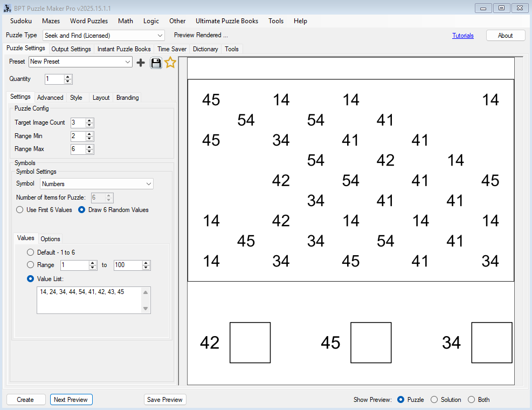This screenshot has width=532, height=410.
Task: Select the Default - 1 to 6 option
Action: [x=31, y=252]
